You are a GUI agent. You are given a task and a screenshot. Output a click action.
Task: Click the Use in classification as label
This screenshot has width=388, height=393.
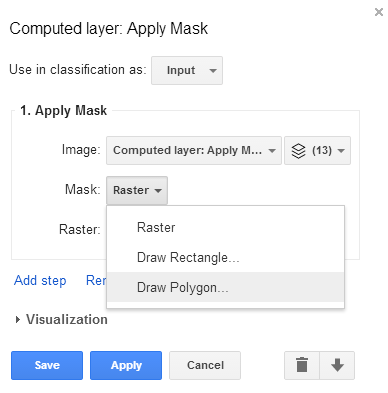[78, 70]
